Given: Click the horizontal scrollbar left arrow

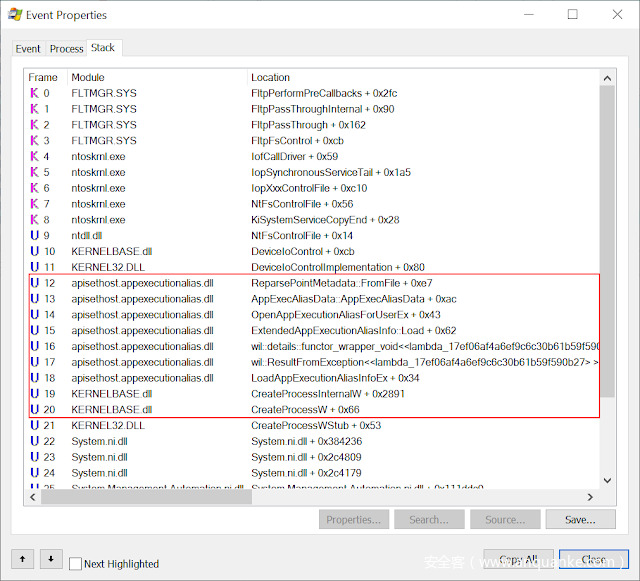Looking at the screenshot, I should point(33,497).
